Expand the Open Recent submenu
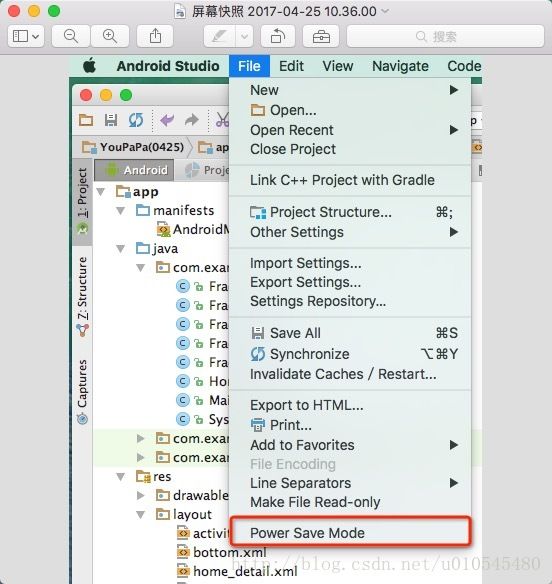 coord(350,130)
